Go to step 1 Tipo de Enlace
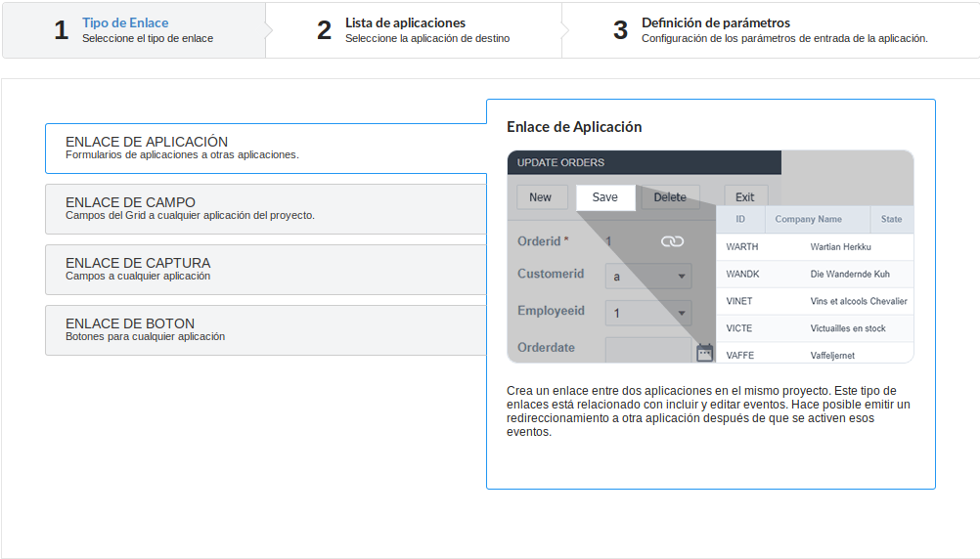The image size is (980, 559). tap(134, 30)
